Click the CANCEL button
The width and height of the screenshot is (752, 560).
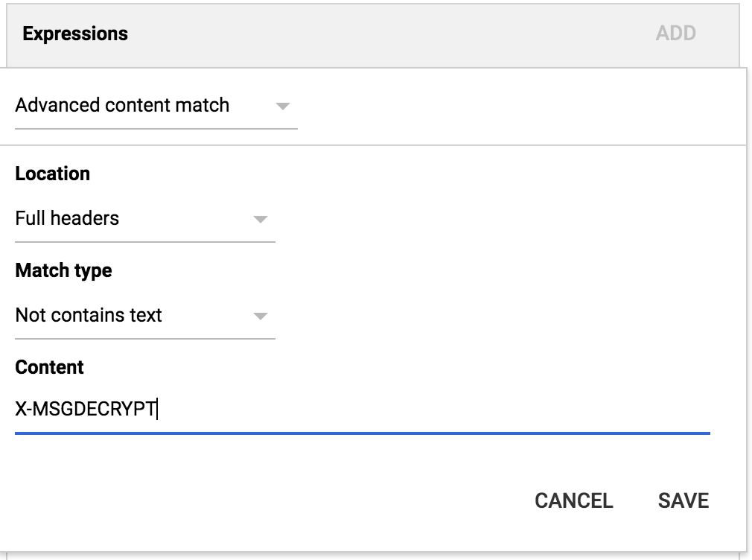click(x=573, y=500)
